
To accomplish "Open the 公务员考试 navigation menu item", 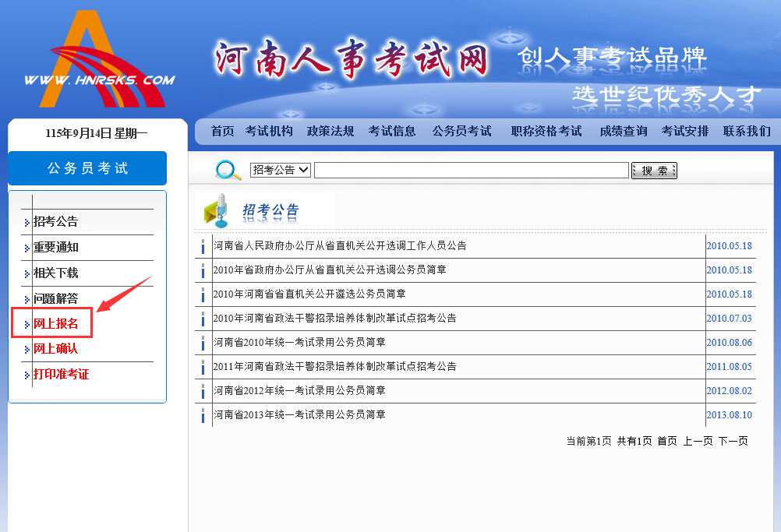I will pos(461,132).
